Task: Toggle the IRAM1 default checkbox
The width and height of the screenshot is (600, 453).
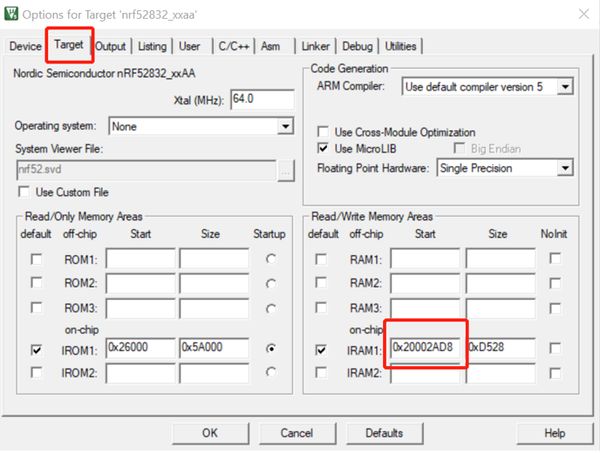Action: tap(321, 349)
